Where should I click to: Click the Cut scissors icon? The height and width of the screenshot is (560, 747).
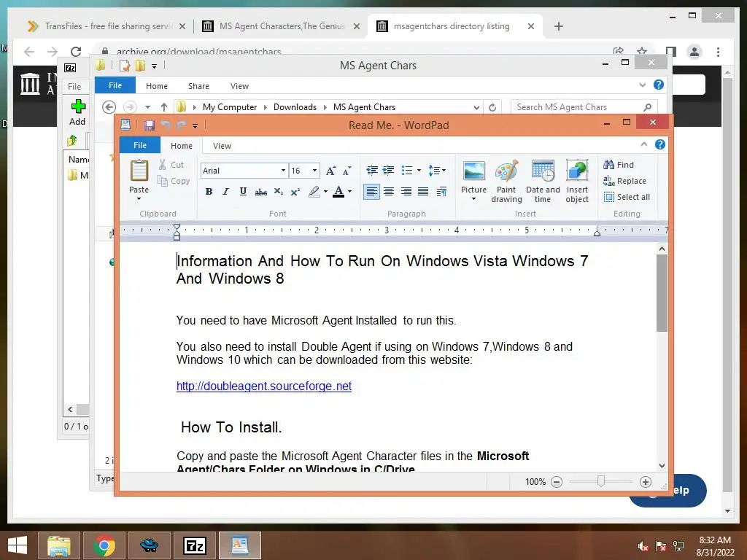163,165
